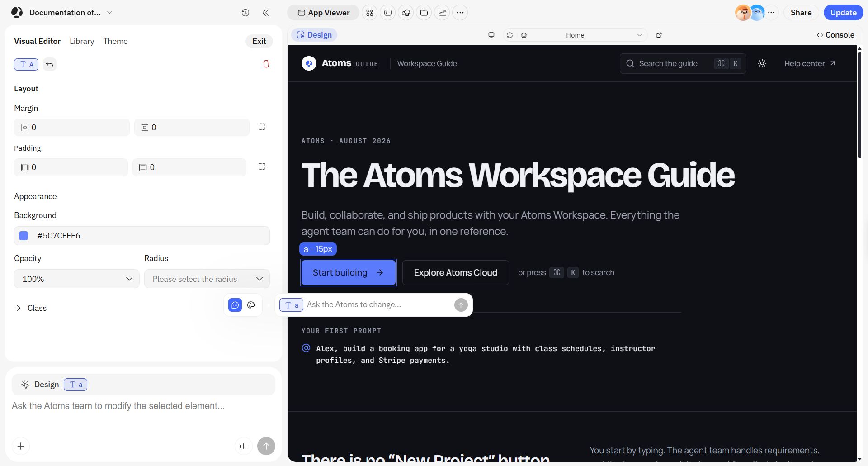Click the Explore Atoms Cloud button
This screenshot has height=466, width=868.
coord(456,272)
